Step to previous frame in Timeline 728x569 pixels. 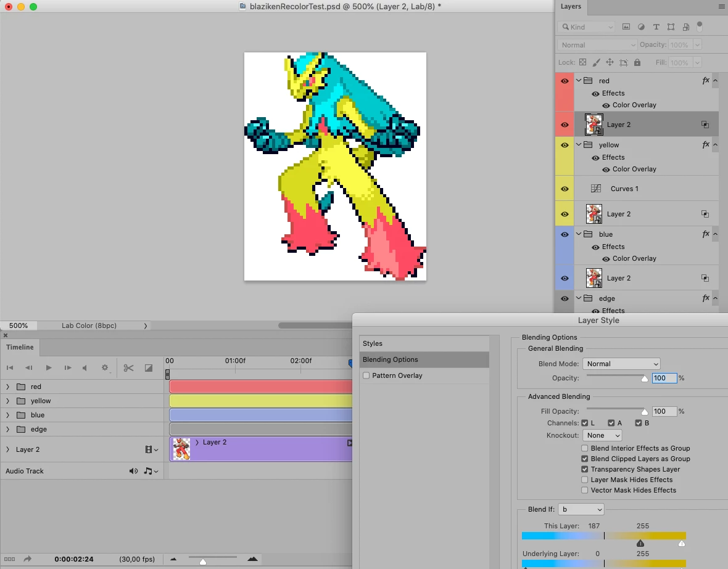(29, 367)
